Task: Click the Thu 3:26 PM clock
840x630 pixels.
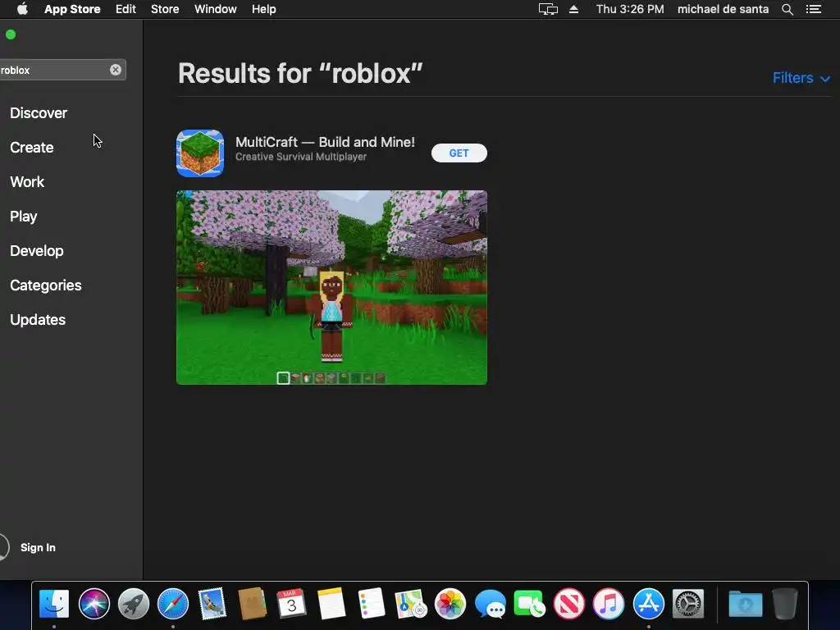Action: (630, 9)
